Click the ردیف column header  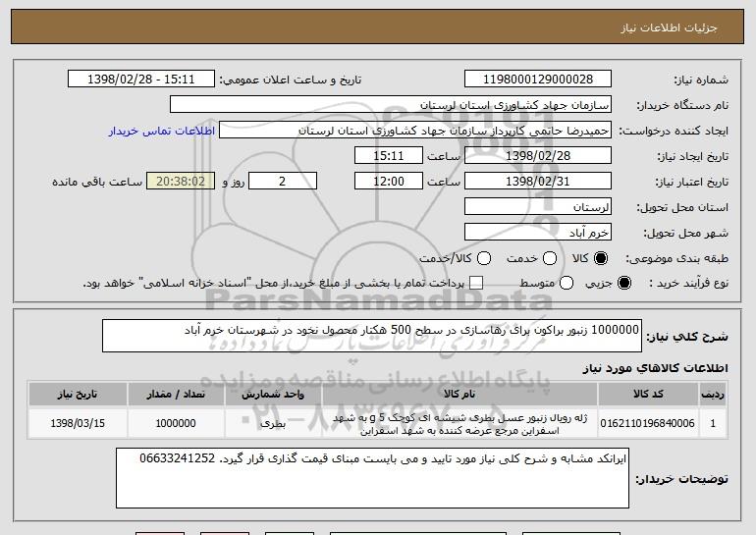712,395
